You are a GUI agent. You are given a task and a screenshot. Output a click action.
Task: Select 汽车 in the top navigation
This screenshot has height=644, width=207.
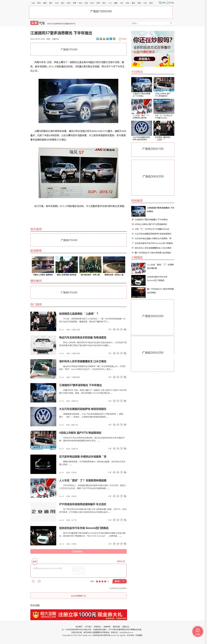point(122,3)
